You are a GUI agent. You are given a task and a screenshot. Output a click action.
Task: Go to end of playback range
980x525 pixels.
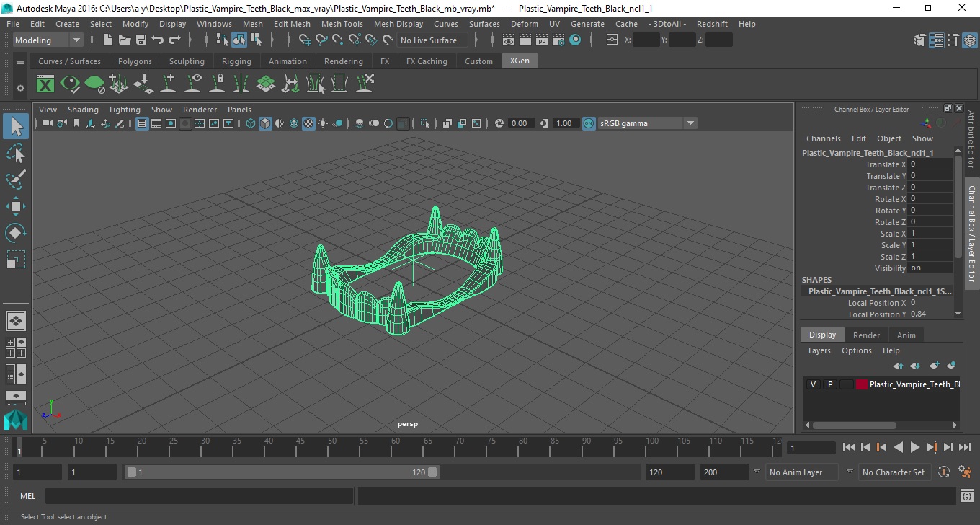click(x=964, y=447)
